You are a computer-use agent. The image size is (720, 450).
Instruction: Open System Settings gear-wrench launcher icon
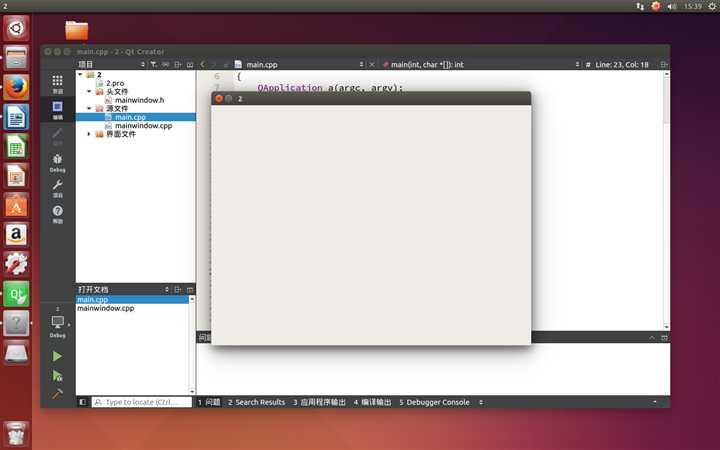16,264
